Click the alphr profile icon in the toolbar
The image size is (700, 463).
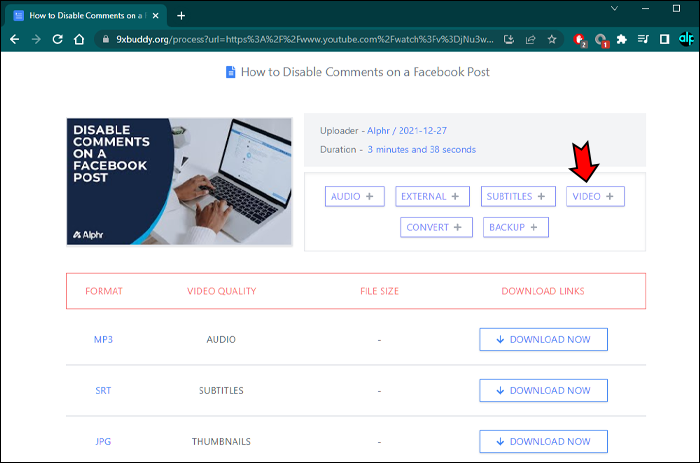pos(686,39)
